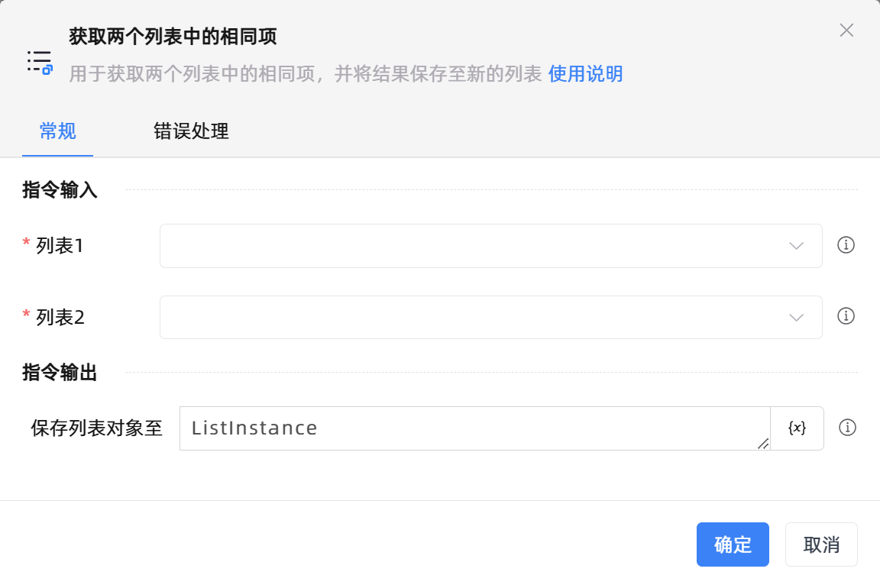Click the 指令输出 section header
This screenshot has height=588, width=880.
[x=60, y=373]
